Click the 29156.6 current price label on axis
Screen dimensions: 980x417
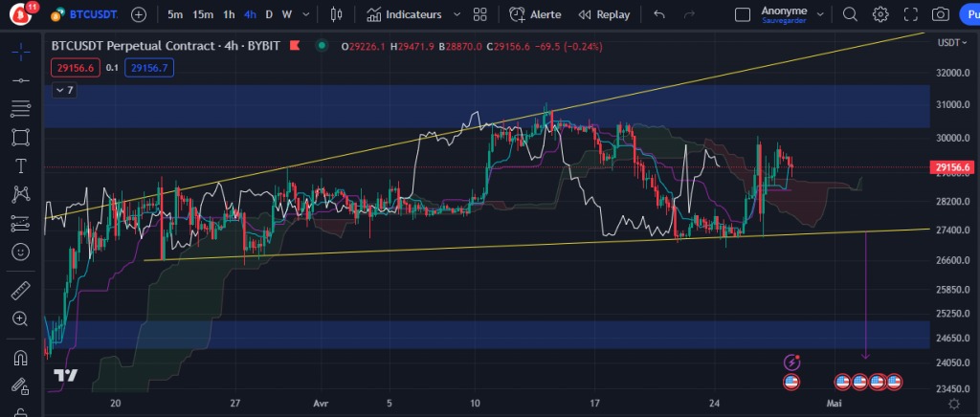pos(952,167)
